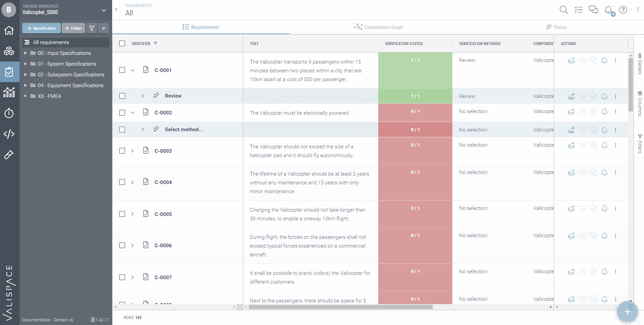The width and height of the screenshot is (644, 325).
Task: Check the select-all checkbox in the table header
Action: 122,43
